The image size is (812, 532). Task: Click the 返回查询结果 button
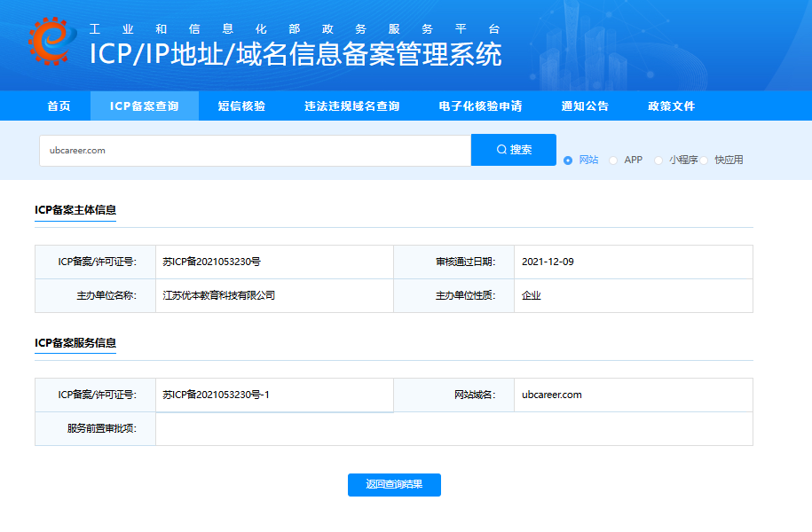394,485
